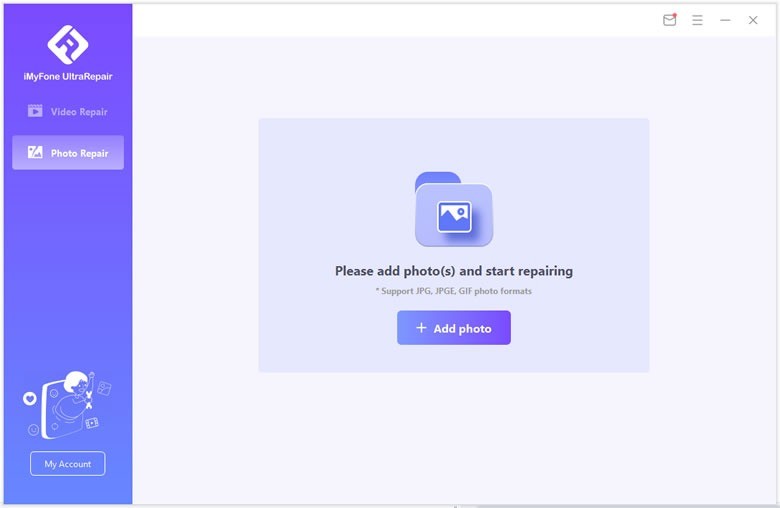The width and height of the screenshot is (780, 508).
Task: Click the plus icon on Add photo
Action: point(421,328)
